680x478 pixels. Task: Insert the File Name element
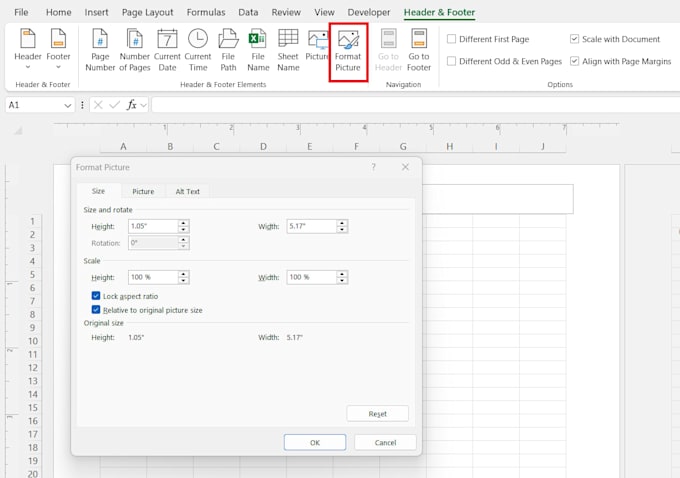coord(258,49)
